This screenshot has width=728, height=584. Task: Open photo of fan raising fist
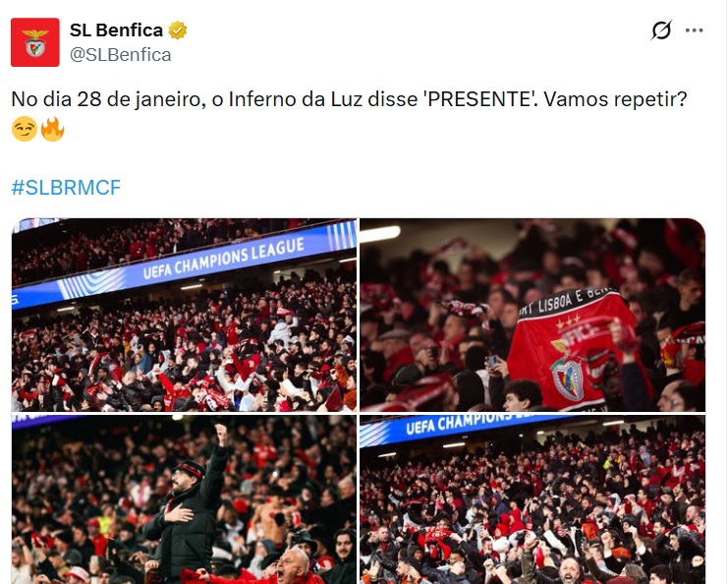coord(185,499)
